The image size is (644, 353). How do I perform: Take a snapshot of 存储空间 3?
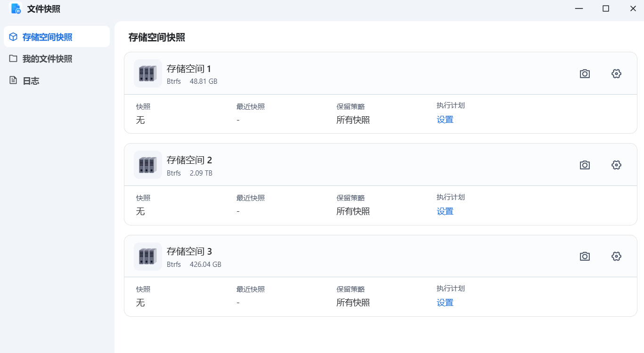coord(585,257)
